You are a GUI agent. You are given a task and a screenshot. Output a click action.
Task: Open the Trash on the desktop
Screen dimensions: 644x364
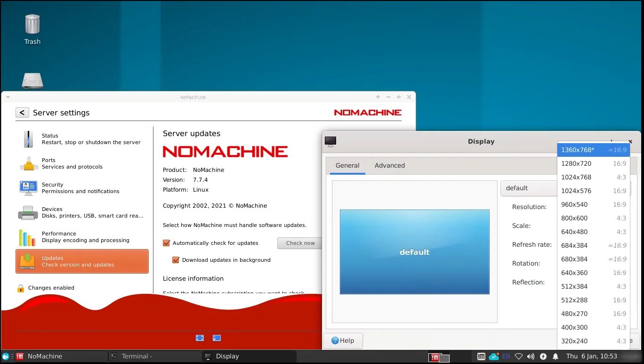[32, 28]
